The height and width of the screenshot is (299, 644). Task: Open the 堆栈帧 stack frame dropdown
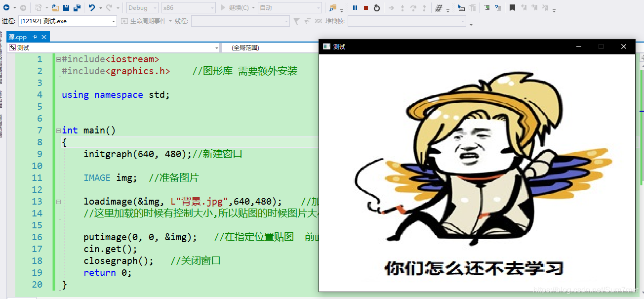click(x=407, y=21)
